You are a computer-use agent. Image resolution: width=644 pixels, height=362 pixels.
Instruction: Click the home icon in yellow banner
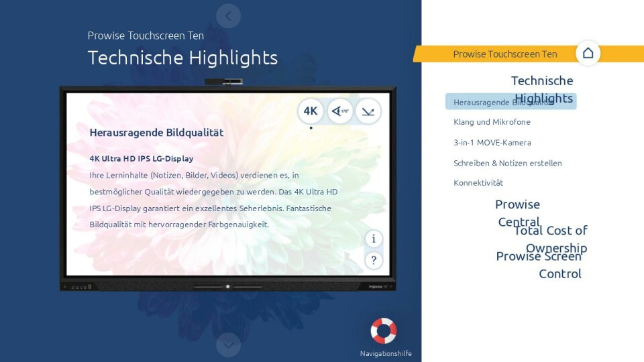pos(588,53)
